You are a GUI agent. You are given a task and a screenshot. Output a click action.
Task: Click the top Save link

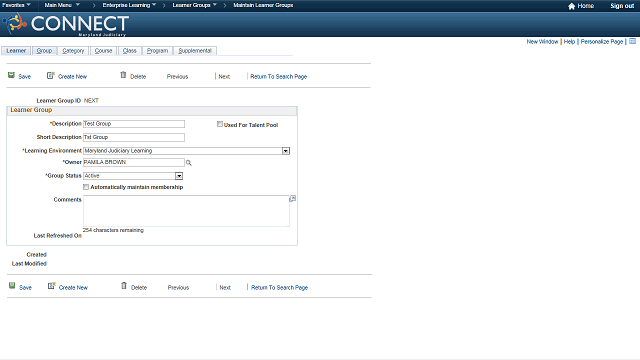pyautogui.click(x=24, y=77)
